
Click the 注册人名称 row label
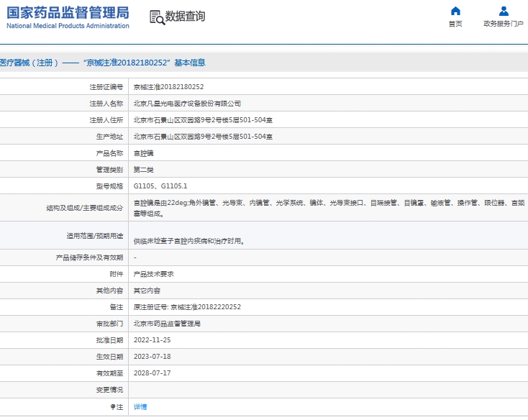(x=106, y=104)
